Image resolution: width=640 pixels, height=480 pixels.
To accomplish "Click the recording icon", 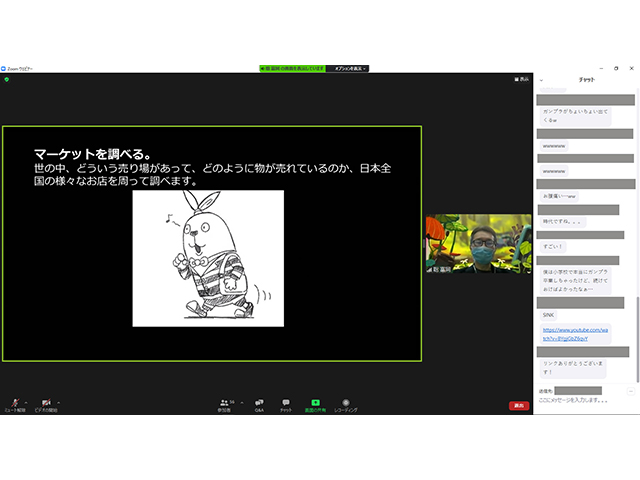I will 346,402.
